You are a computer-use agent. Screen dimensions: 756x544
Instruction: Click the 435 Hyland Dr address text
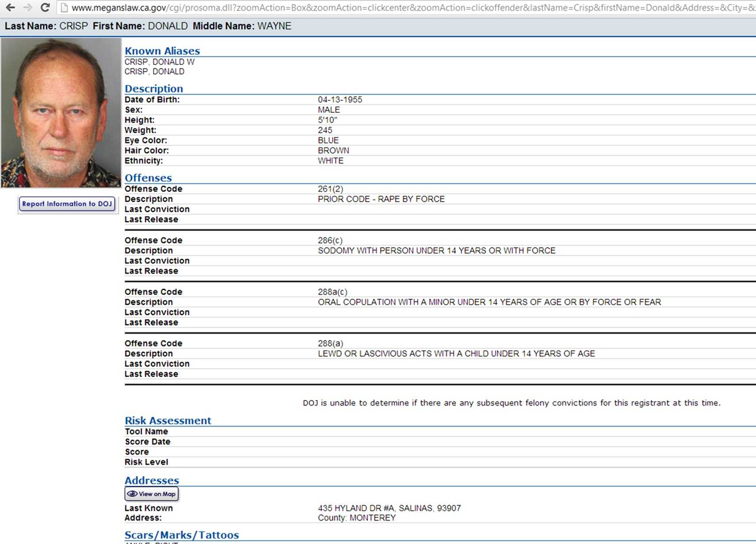point(389,508)
